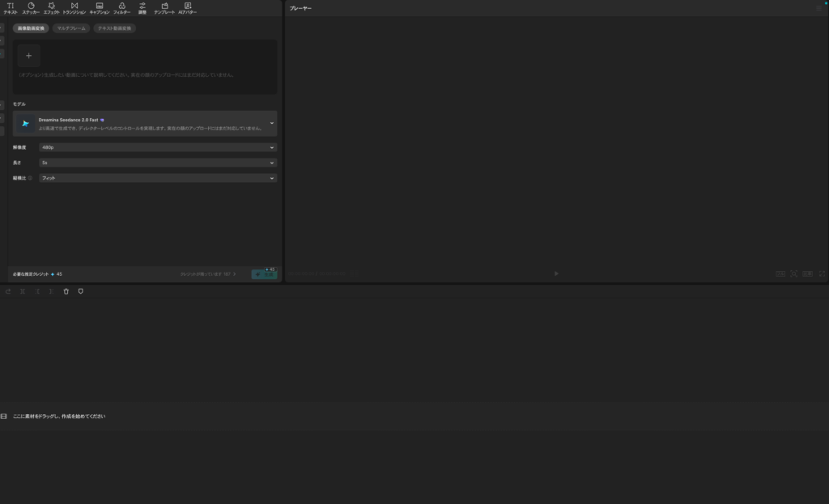
Task: Open the ステッカー (Stickers) panel
Action: pyautogui.click(x=31, y=8)
